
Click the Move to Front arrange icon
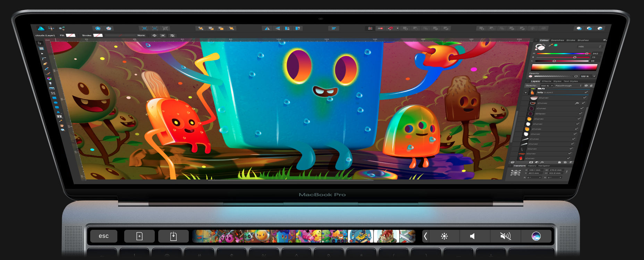(231, 28)
